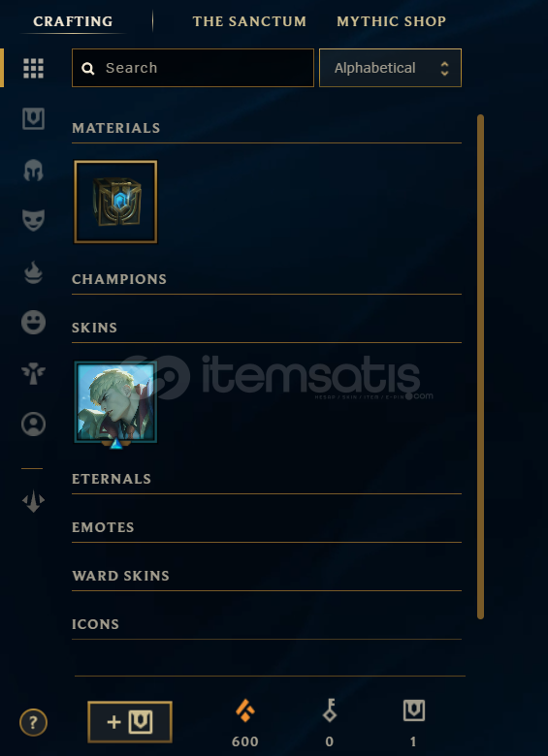Open the bottom sidebar tactician filter icon

click(x=33, y=502)
